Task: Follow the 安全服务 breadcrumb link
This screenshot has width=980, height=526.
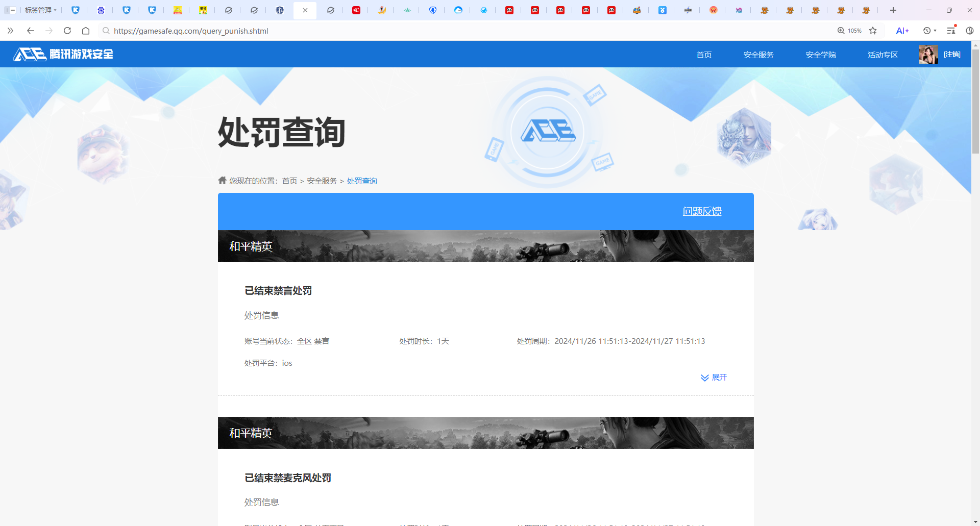Action: pos(321,181)
